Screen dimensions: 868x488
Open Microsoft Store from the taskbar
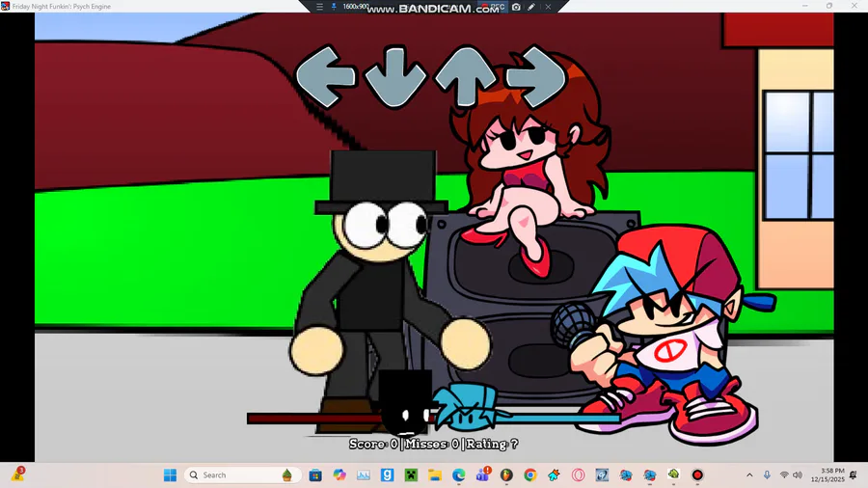pos(315,474)
